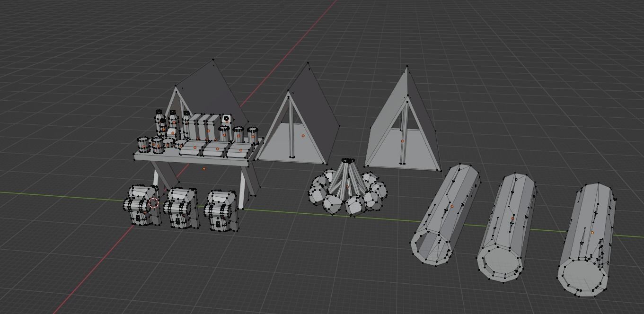The height and width of the screenshot is (314, 644).
Task: Select the rightmost cup on the table
Action: pos(252,135)
